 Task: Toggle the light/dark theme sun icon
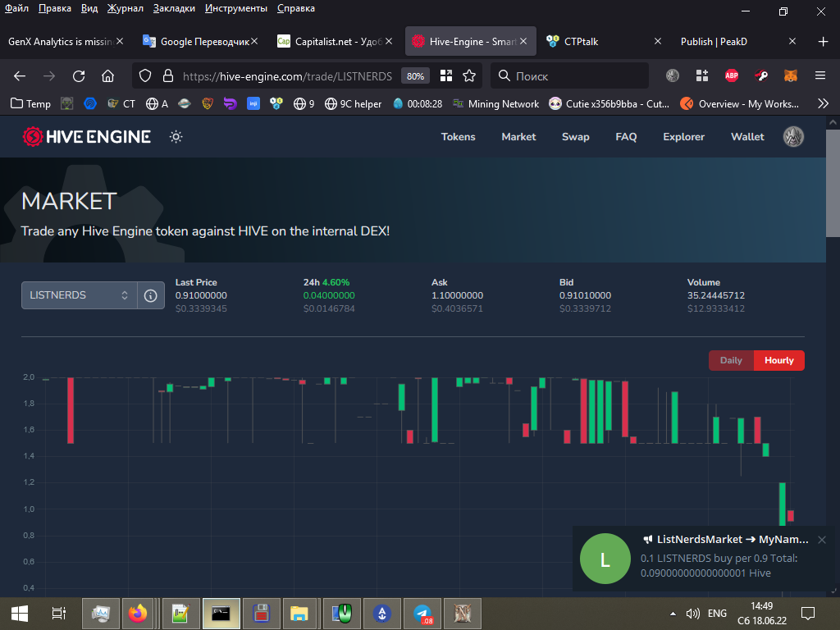coord(176,137)
